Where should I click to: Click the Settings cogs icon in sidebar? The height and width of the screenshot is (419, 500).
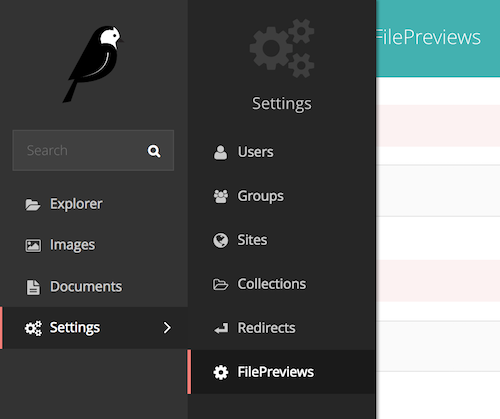(x=33, y=328)
